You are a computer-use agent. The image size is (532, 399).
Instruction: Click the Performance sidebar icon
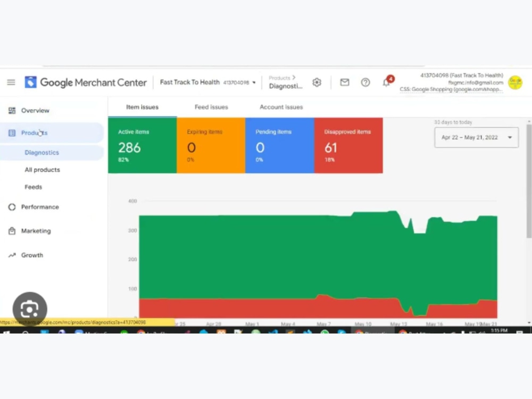(x=12, y=207)
